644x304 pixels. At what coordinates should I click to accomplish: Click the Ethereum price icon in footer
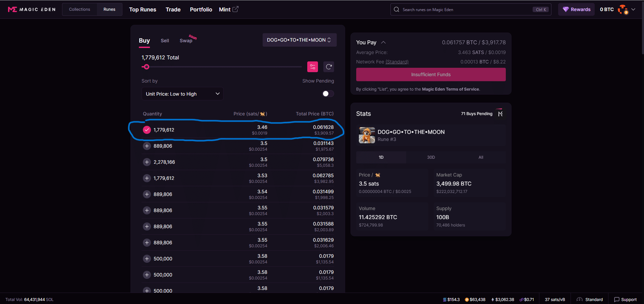(493, 300)
